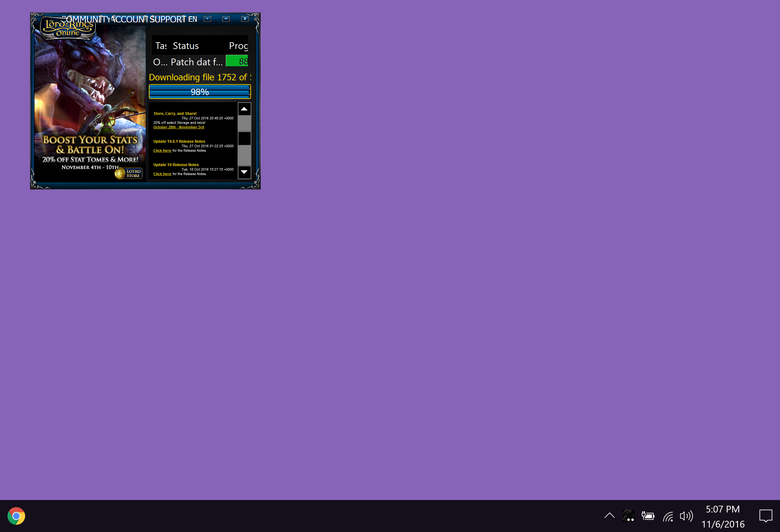Image resolution: width=780 pixels, height=532 pixels.
Task: Click the Prog column header
Action: point(238,46)
